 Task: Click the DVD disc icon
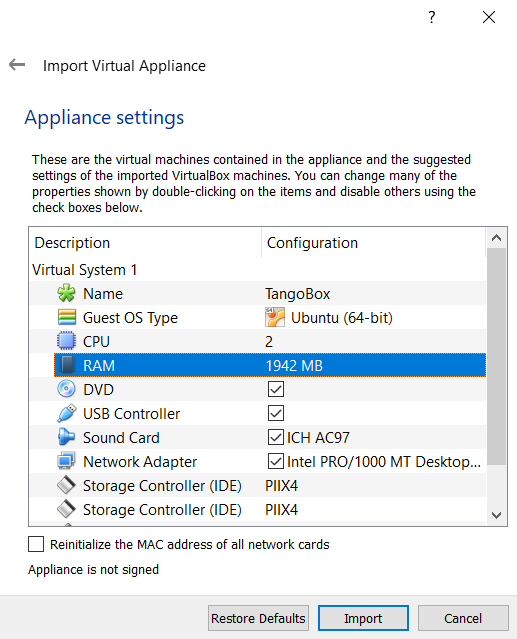(66, 389)
